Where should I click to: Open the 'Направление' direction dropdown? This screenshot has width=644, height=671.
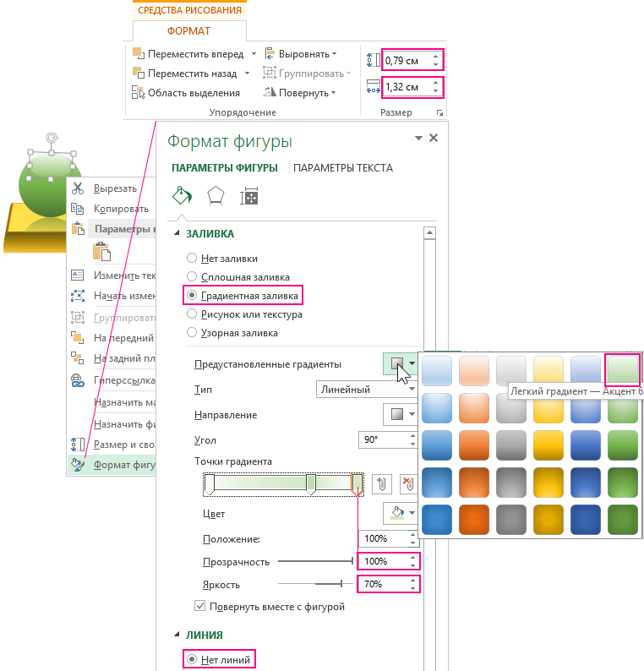point(401,415)
